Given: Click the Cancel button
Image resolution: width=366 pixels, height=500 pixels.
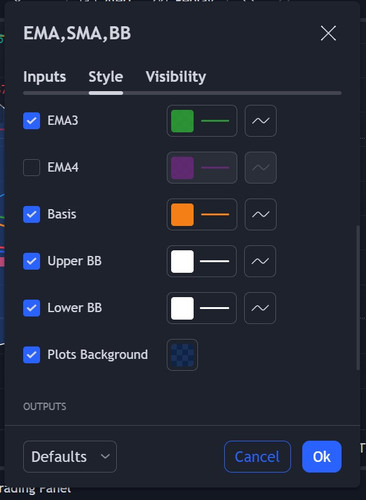Looking at the screenshot, I should pos(257,457).
